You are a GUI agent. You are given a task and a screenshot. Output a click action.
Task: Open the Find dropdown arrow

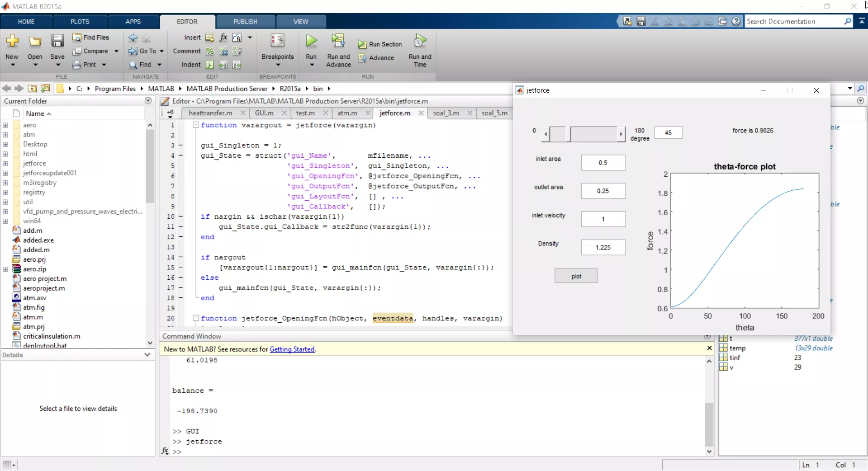[159, 65]
